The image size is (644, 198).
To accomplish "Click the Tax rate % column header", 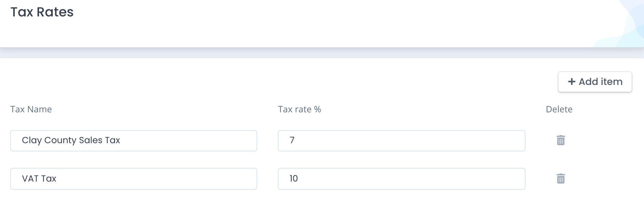I will [x=299, y=109].
